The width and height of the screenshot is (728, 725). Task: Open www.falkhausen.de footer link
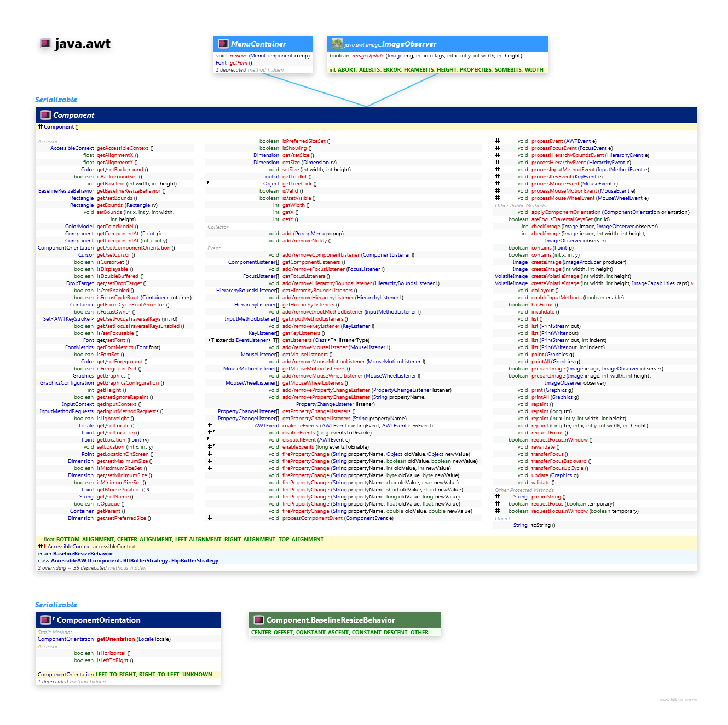(678, 700)
